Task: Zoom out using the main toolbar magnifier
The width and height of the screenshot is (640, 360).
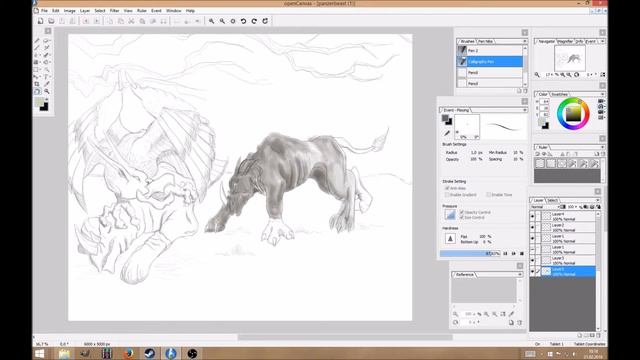Action: click(x=222, y=21)
